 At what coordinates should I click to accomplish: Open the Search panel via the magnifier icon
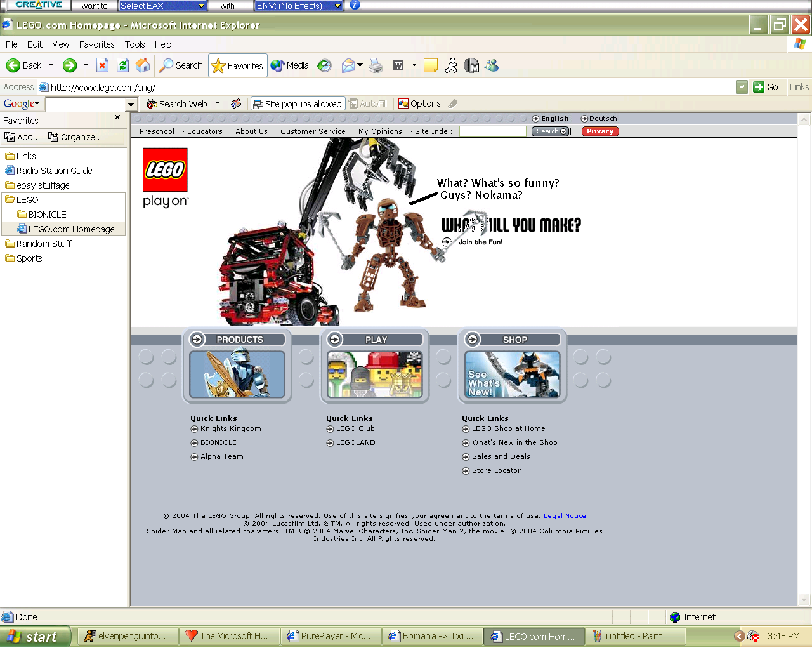pyautogui.click(x=180, y=65)
